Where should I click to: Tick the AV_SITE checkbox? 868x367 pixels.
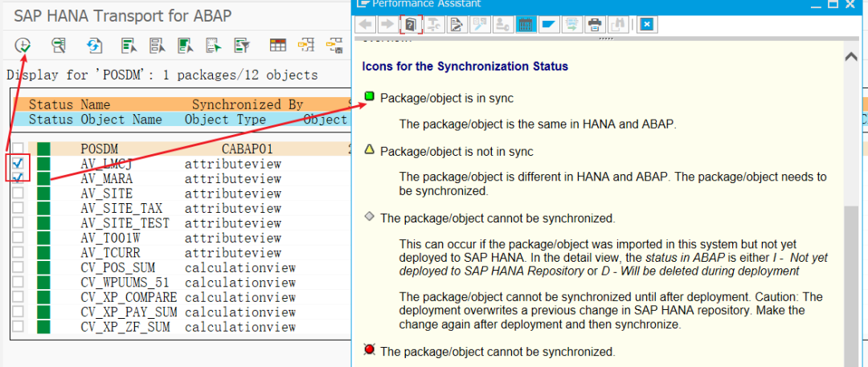click(x=18, y=193)
